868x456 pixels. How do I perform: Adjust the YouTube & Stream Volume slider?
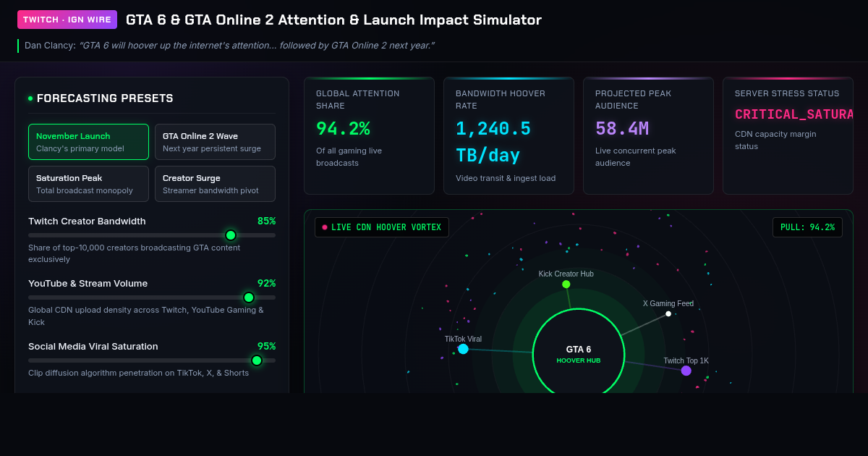pos(152,297)
